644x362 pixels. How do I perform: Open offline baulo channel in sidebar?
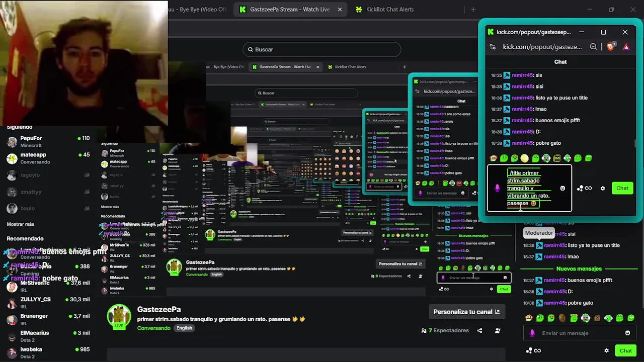pyautogui.click(x=48, y=208)
